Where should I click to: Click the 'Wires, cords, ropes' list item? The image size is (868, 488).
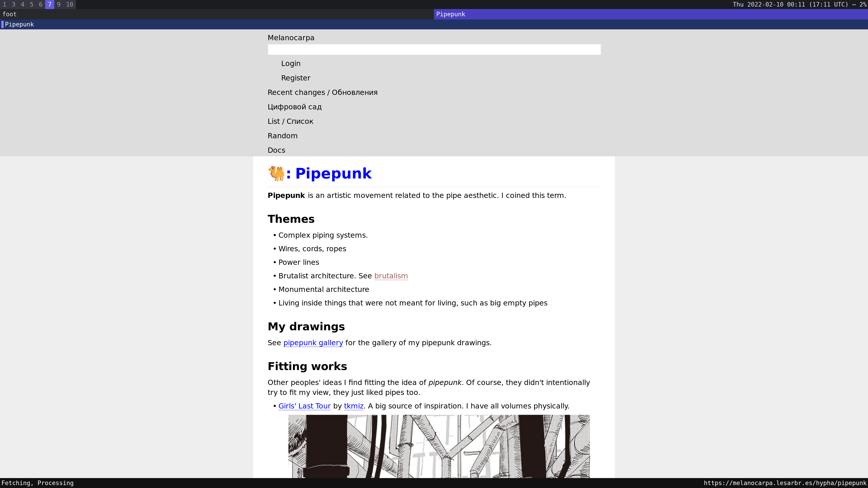point(312,249)
